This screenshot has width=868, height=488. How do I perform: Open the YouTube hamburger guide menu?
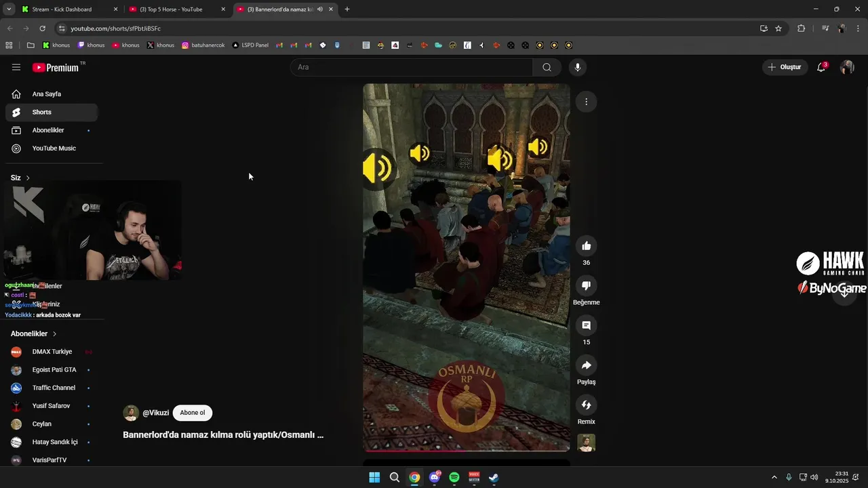pyautogui.click(x=16, y=67)
